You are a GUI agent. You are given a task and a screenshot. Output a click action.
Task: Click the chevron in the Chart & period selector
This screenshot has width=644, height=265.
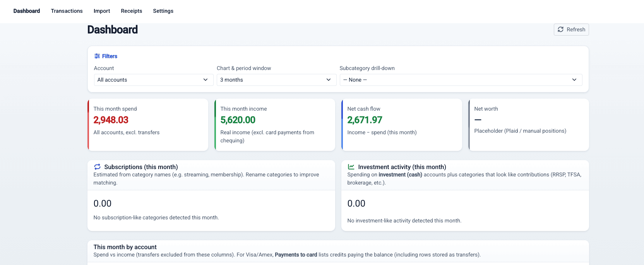click(329, 80)
